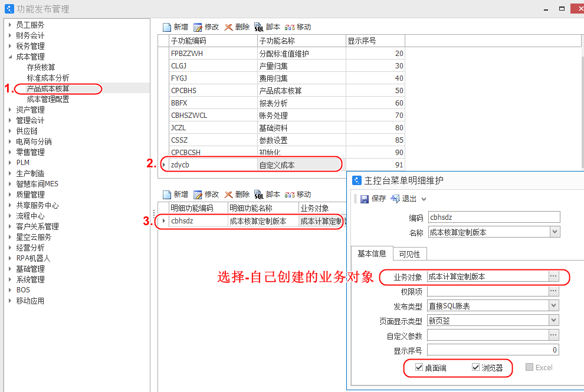Select 产品成本核算 in the left tree
This screenshot has height=392, width=584.
tap(48, 88)
